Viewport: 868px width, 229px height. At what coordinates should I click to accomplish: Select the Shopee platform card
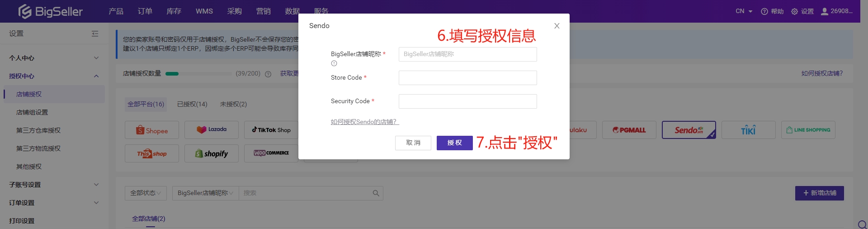pyautogui.click(x=152, y=130)
